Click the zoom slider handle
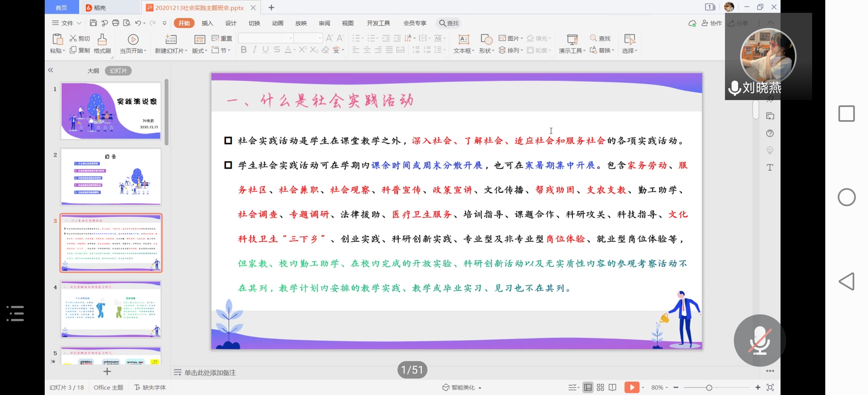Viewport: 868px width, 395px height. point(709,387)
